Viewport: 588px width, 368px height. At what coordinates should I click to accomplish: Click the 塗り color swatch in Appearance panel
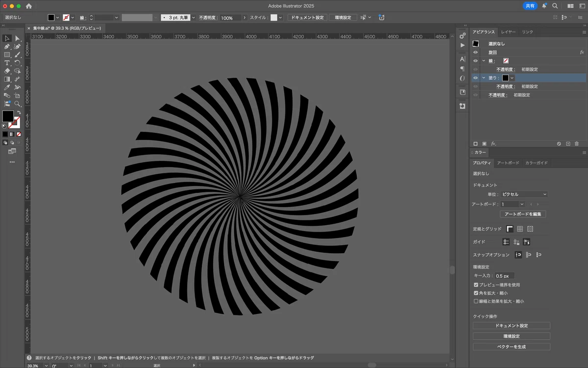pyautogui.click(x=505, y=78)
